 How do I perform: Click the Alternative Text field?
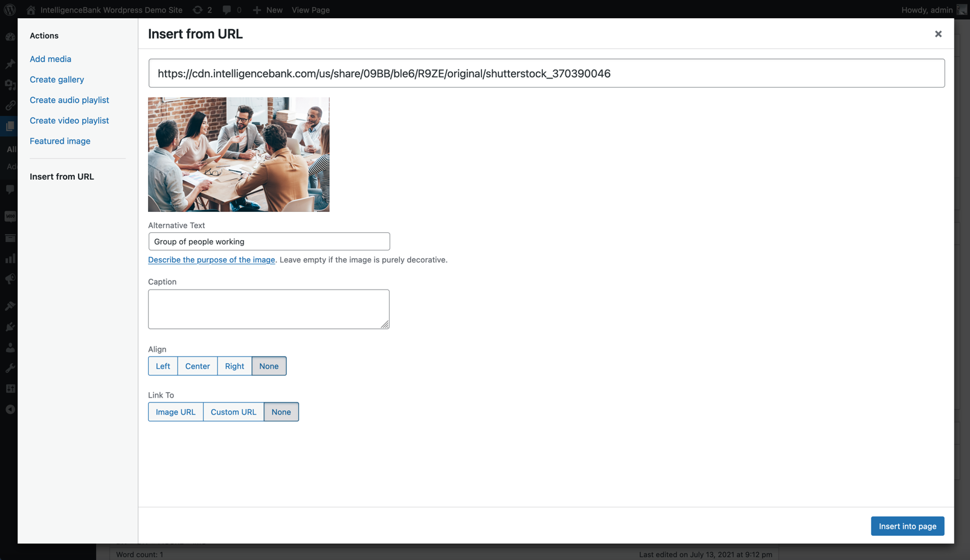pos(269,241)
